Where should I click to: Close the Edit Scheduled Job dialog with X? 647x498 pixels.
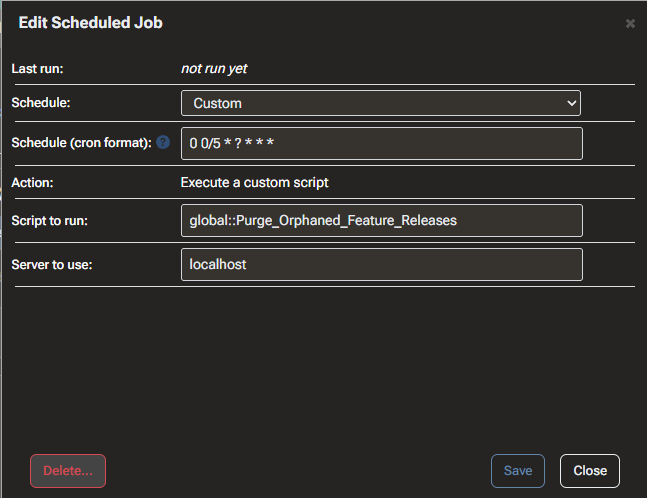click(630, 24)
